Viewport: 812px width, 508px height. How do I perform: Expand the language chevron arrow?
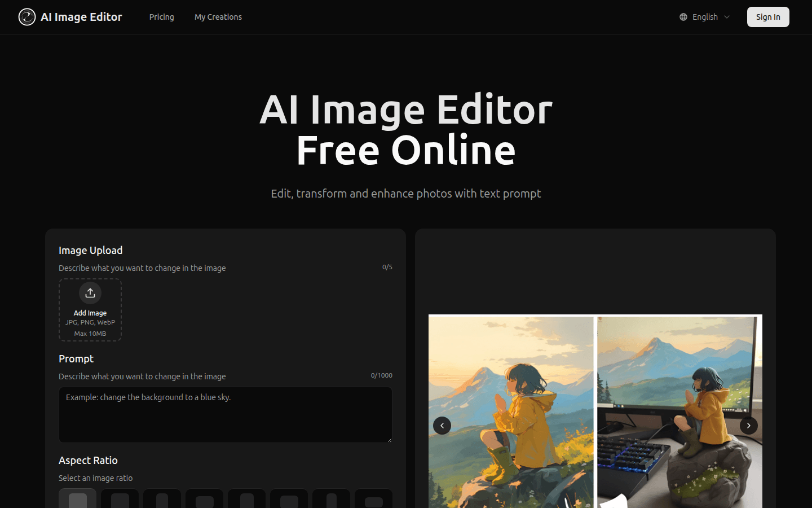click(727, 17)
